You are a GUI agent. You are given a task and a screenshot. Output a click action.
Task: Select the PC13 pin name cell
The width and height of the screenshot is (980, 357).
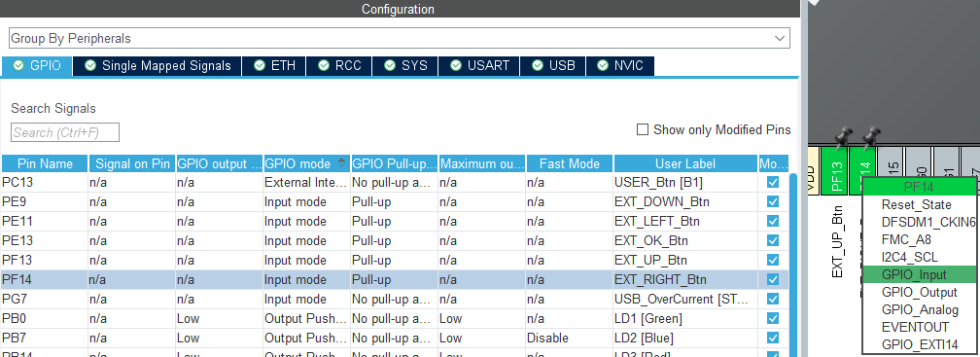(x=45, y=183)
